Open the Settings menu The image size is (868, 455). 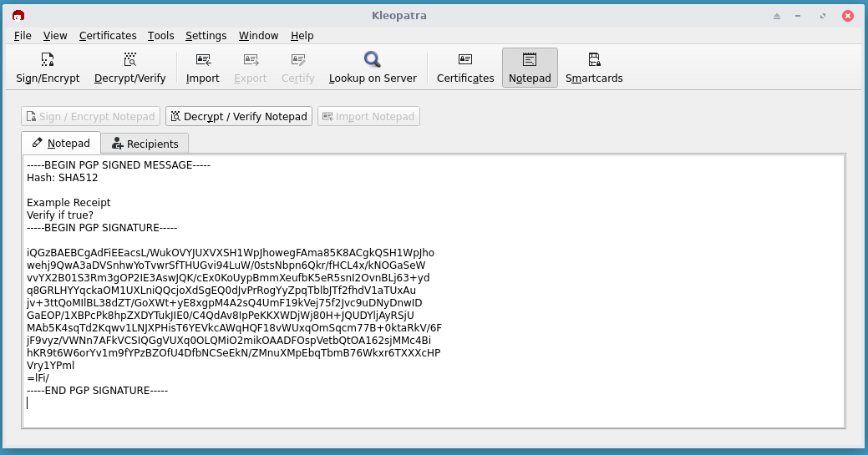tap(206, 35)
